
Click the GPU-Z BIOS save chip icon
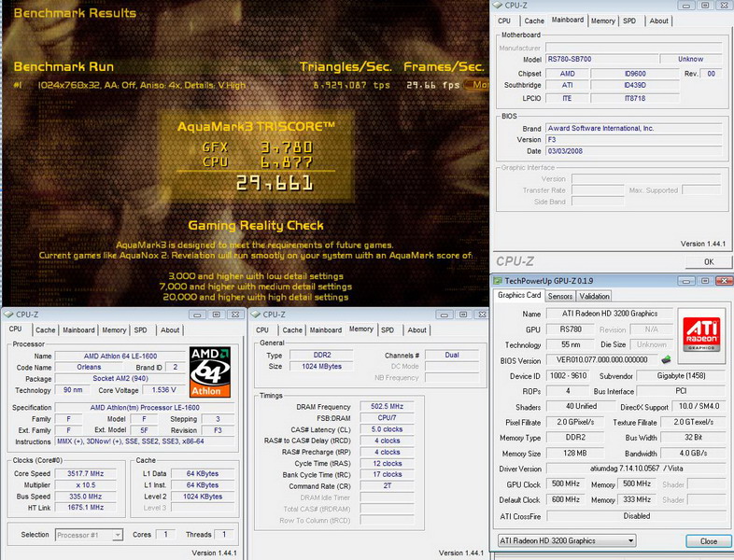[x=666, y=359]
